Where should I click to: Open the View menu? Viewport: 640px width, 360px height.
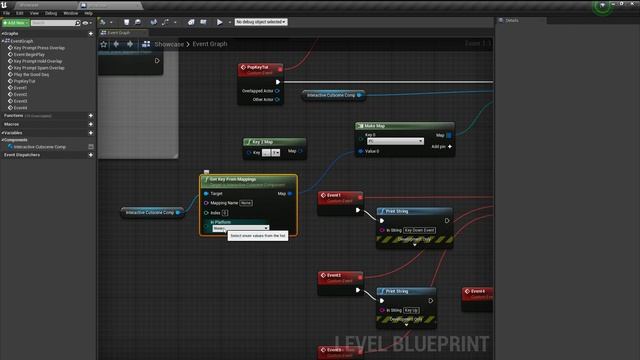pyautogui.click(x=34, y=13)
